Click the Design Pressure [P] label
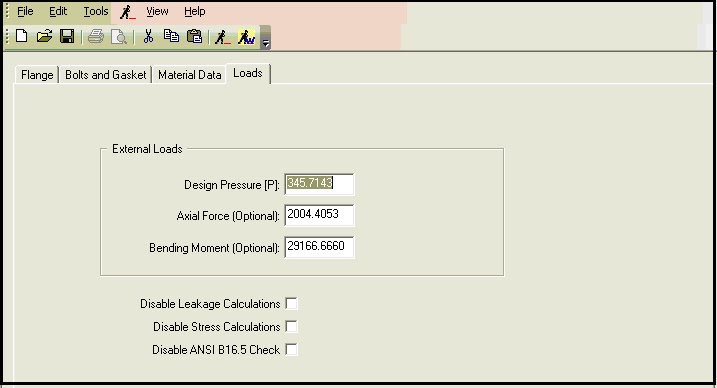Screen dimensions: 717x388 (232, 185)
